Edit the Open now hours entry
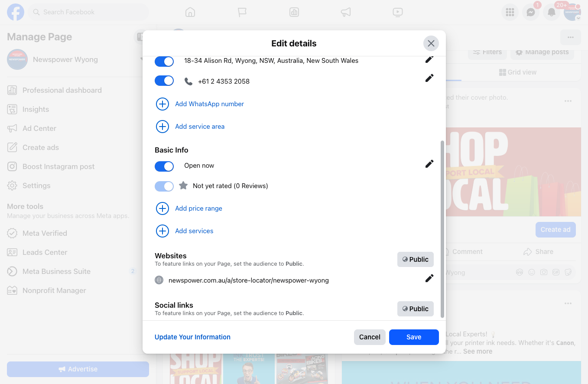The image size is (588, 384). [x=429, y=164]
